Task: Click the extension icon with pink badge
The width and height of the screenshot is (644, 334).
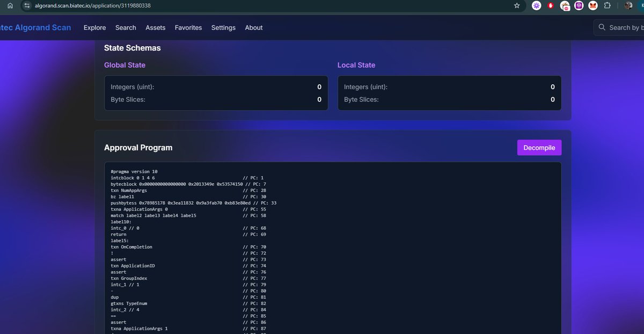Action: coord(565,5)
